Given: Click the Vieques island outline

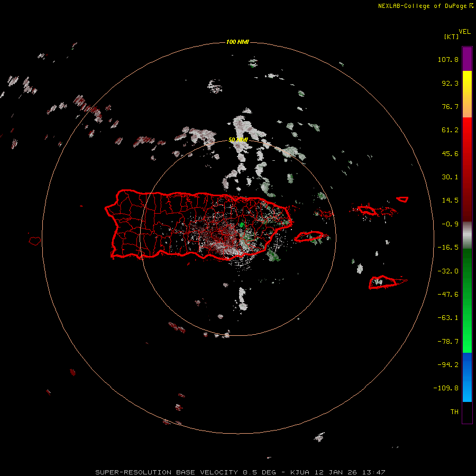Looking at the screenshot, I should click(309, 236).
